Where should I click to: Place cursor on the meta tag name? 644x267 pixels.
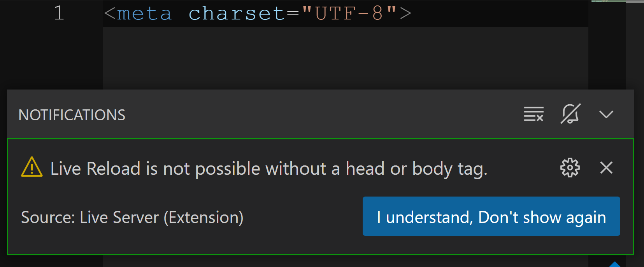pos(144,14)
